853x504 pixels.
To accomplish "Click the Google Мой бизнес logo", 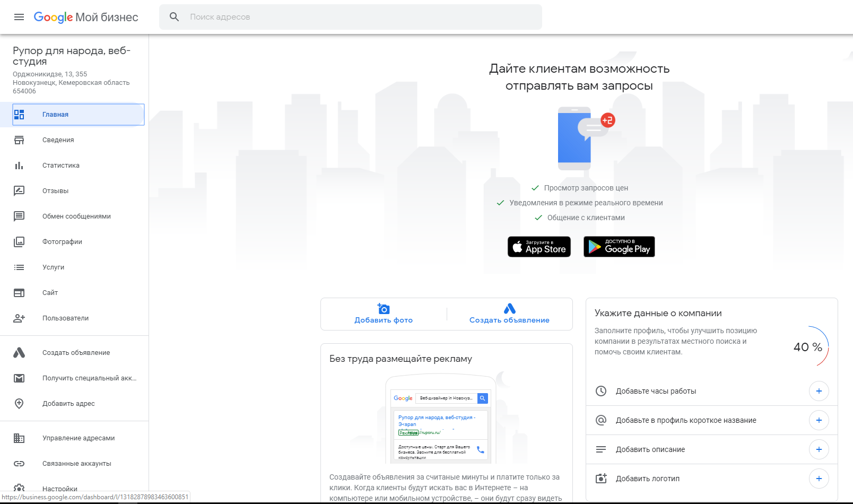I will [86, 17].
